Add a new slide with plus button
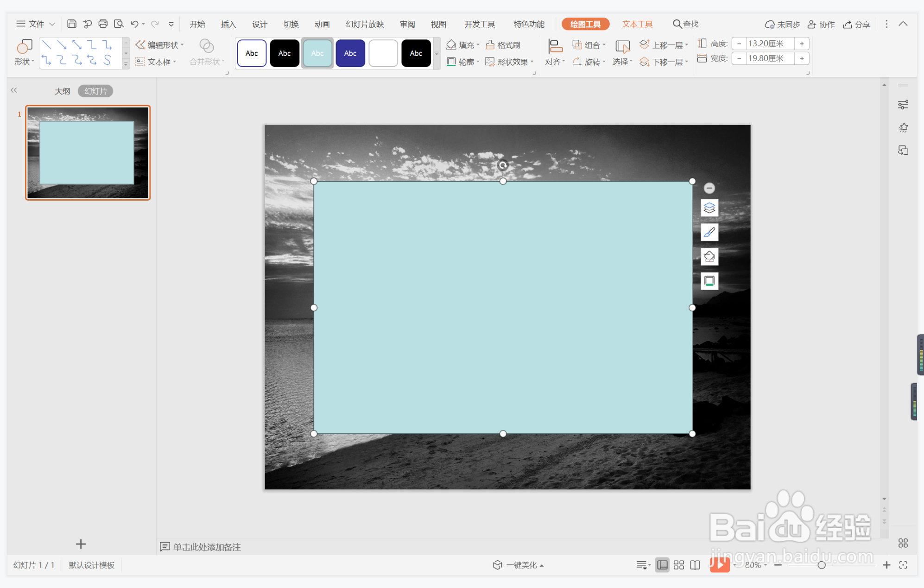924x588 pixels. pos(81,544)
